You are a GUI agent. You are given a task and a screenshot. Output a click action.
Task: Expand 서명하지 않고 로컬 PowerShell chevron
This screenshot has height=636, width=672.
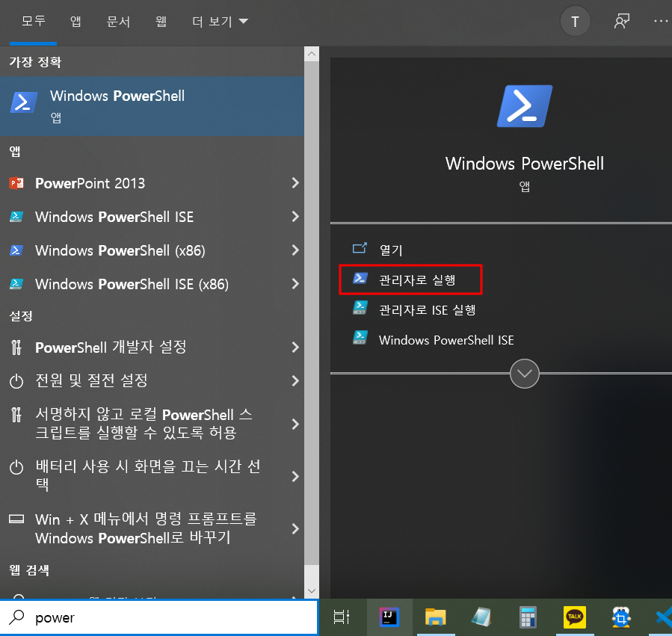coord(295,424)
